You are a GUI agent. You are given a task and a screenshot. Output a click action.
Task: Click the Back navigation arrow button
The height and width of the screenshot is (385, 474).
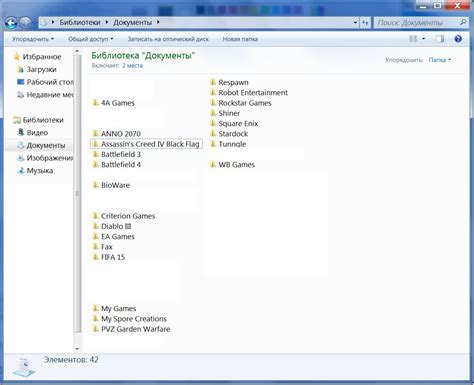(11, 23)
